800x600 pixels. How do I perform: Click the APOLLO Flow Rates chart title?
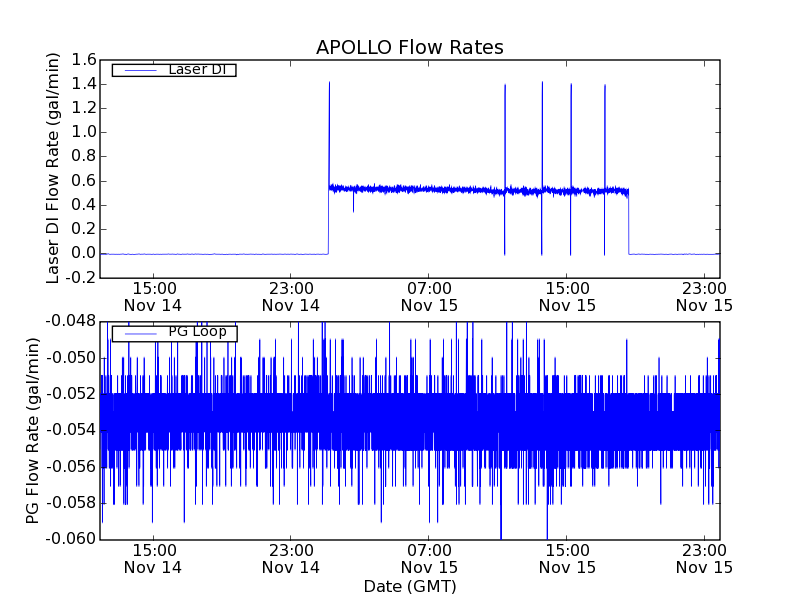click(409, 47)
